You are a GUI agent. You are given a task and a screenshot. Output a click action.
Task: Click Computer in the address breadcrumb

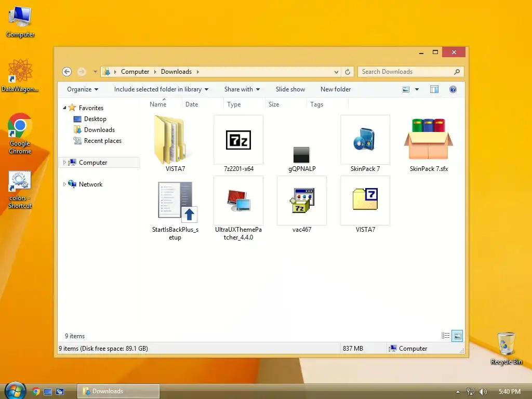tap(135, 72)
